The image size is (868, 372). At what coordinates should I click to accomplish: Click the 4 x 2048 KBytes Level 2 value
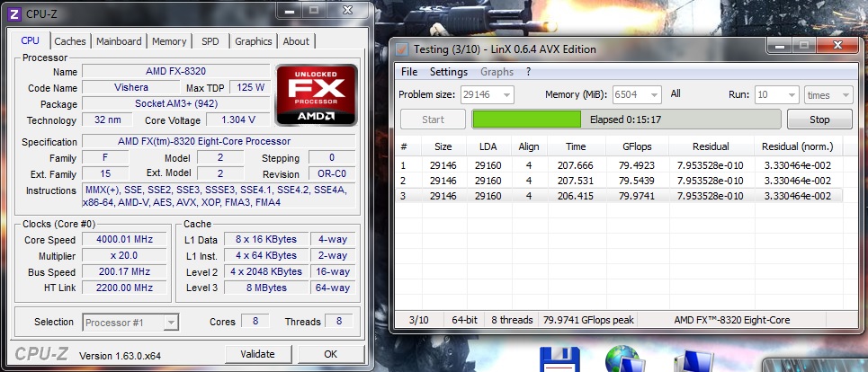[x=265, y=271]
